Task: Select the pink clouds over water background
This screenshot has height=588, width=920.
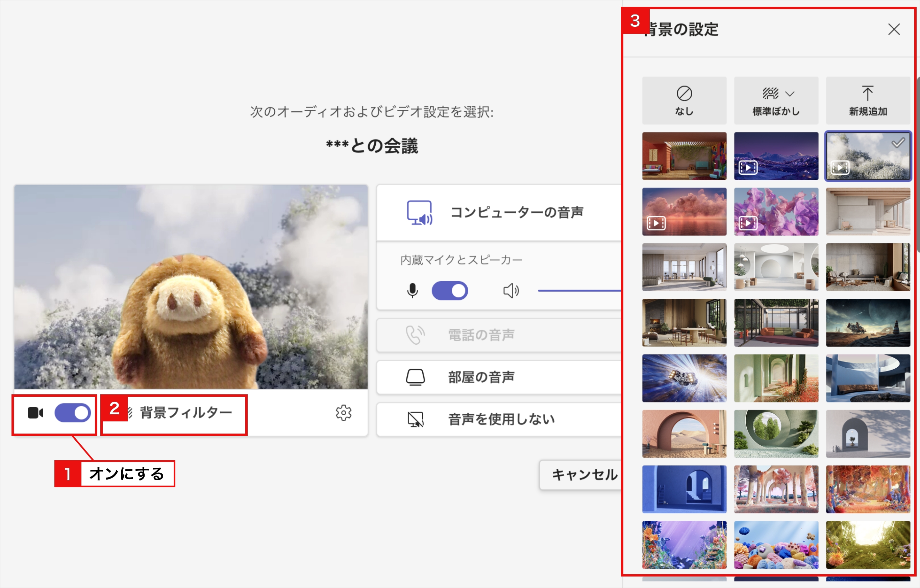Action: coord(684,212)
